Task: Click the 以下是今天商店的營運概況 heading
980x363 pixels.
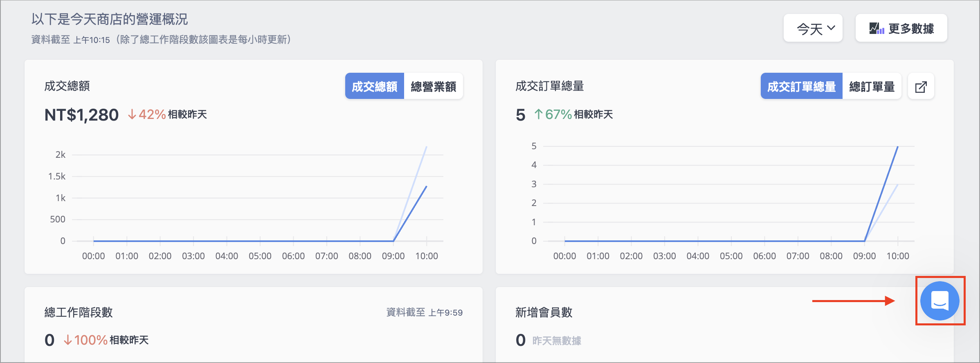Action: coord(110,19)
